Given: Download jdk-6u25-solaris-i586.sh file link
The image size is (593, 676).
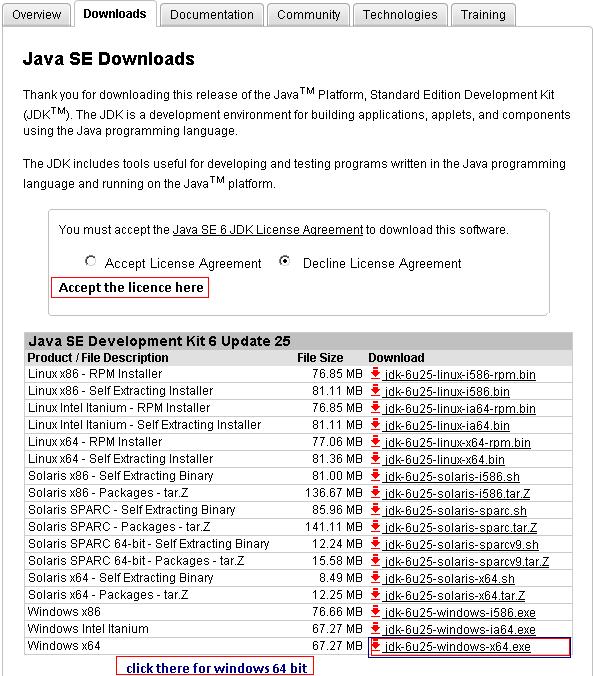Looking at the screenshot, I should (x=452, y=477).
